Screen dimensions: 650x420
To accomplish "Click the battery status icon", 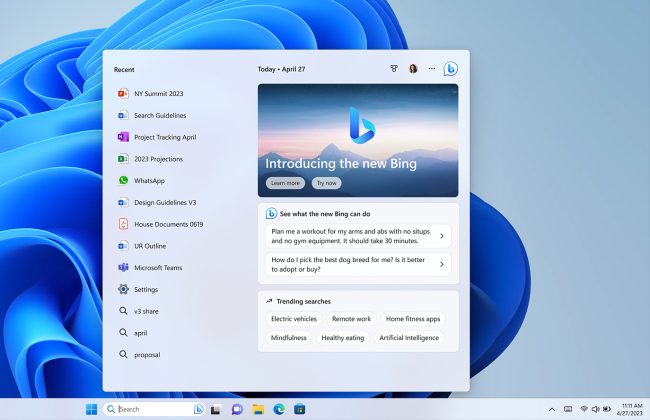I will tap(607, 409).
